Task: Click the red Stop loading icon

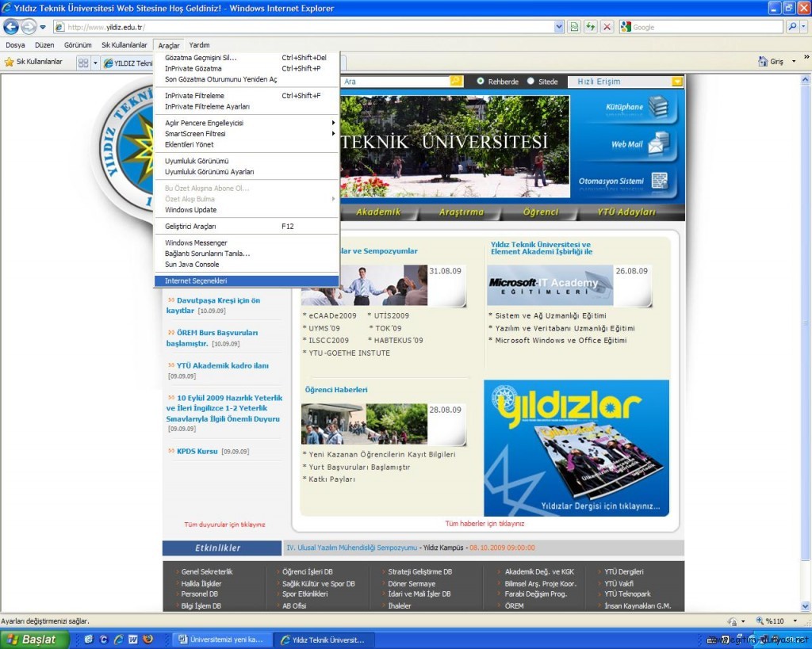Action: click(607, 27)
